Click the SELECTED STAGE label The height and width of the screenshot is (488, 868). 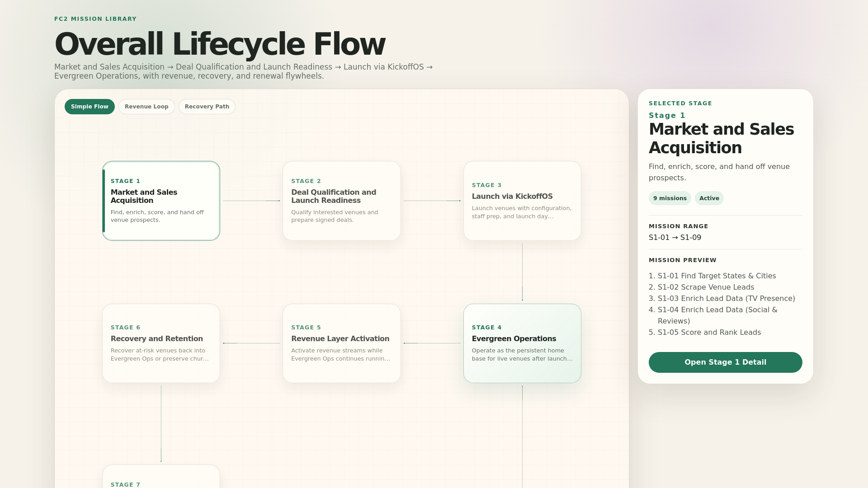pyautogui.click(x=680, y=103)
